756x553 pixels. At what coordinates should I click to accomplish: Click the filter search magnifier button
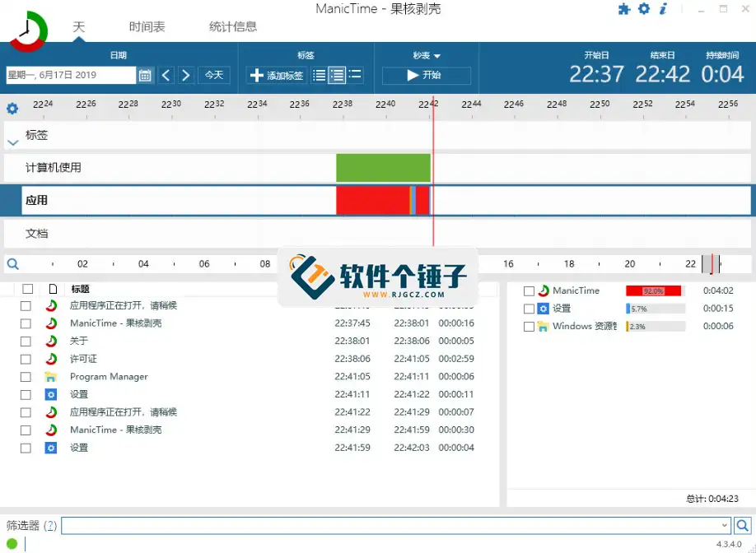pos(743,526)
